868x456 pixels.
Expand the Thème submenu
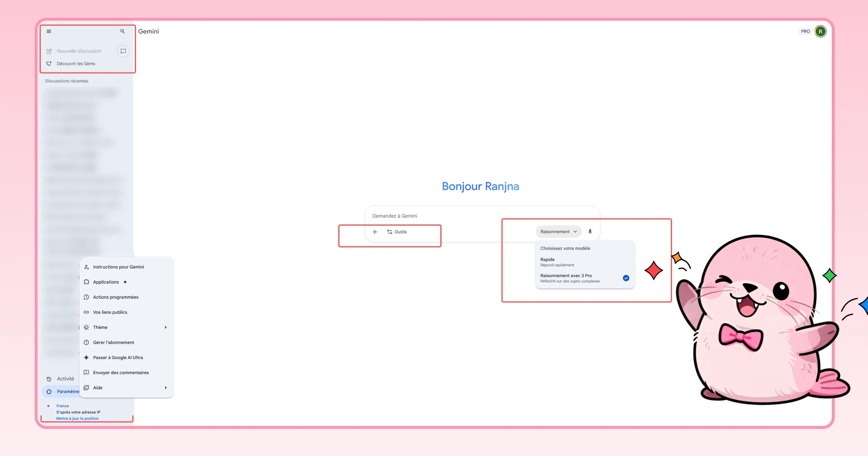(x=100, y=327)
